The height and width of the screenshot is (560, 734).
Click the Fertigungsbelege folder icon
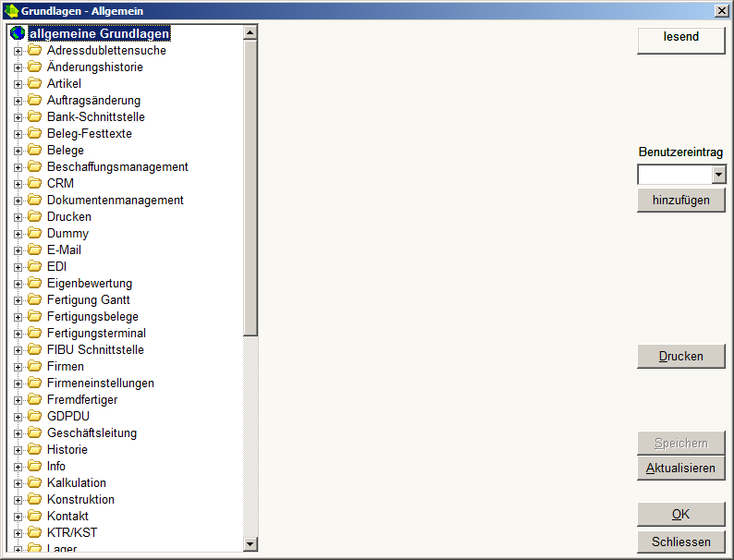[x=34, y=316]
